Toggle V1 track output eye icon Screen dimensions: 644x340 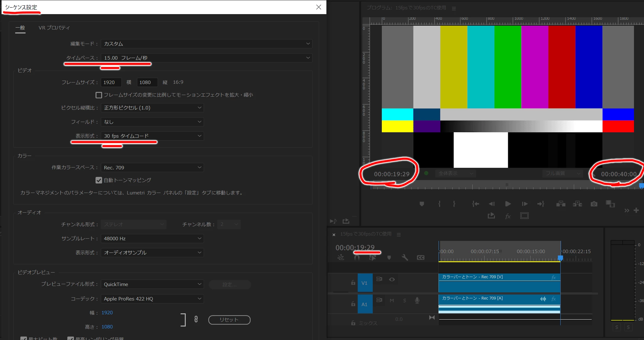click(392, 279)
